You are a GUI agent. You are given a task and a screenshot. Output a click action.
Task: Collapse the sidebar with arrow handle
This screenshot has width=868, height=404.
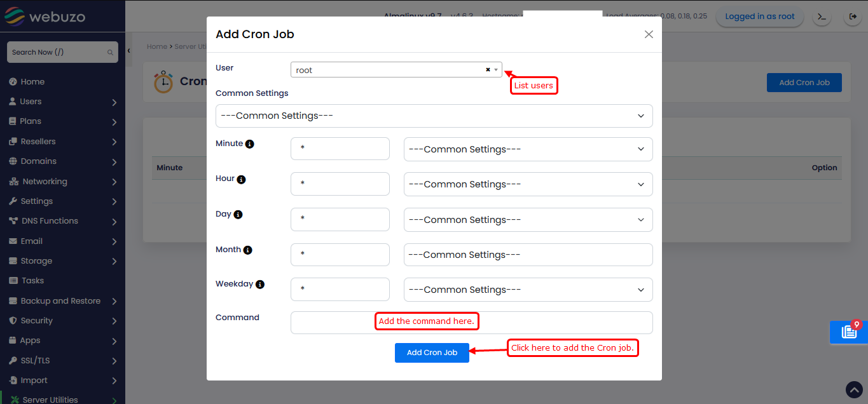point(128,51)
